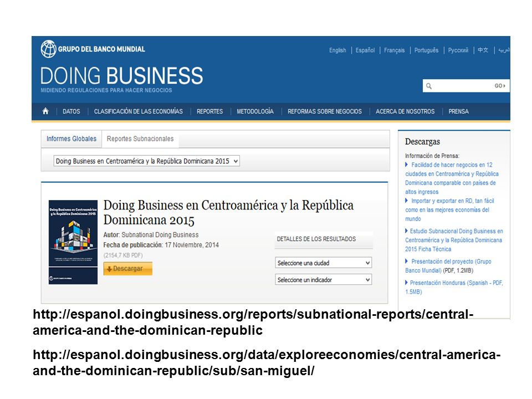
Task: Click the Descargar download button
Action: pos(128,269)
